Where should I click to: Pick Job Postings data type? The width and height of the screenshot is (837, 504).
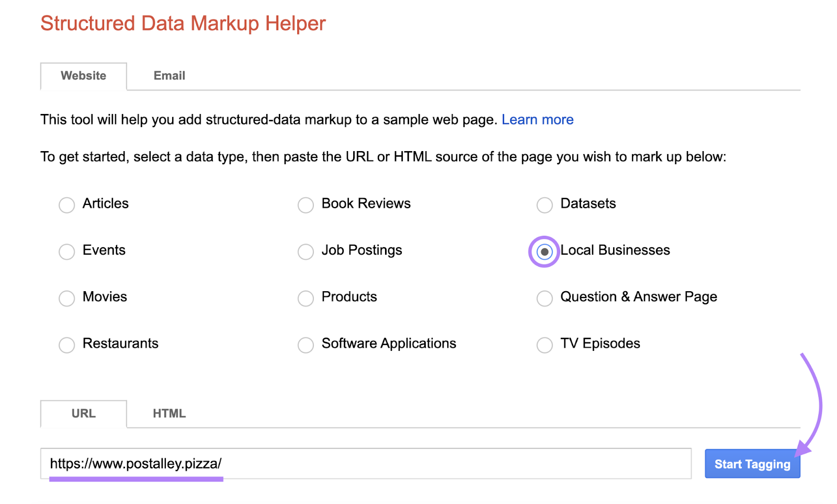pyautogui.click(x=306, y=251)
